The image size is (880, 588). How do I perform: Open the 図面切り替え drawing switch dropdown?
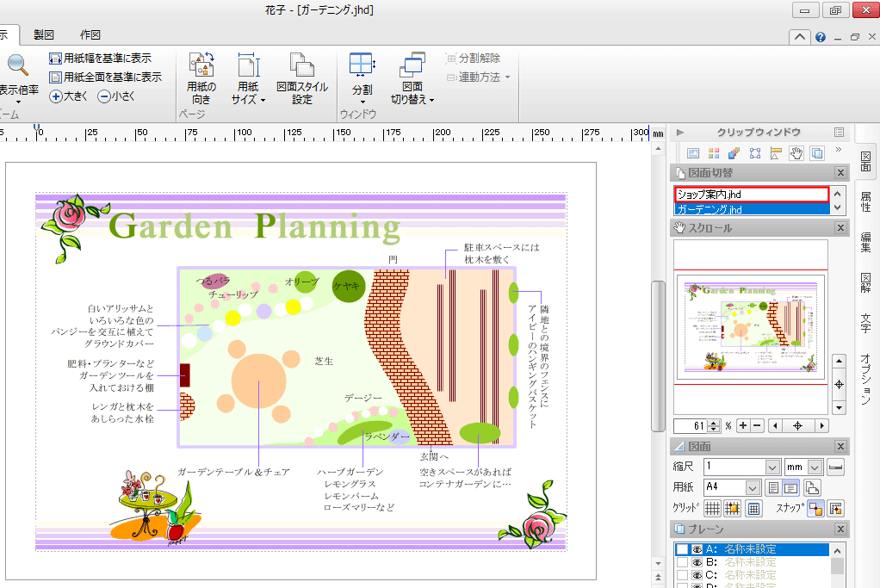point(412,78)
